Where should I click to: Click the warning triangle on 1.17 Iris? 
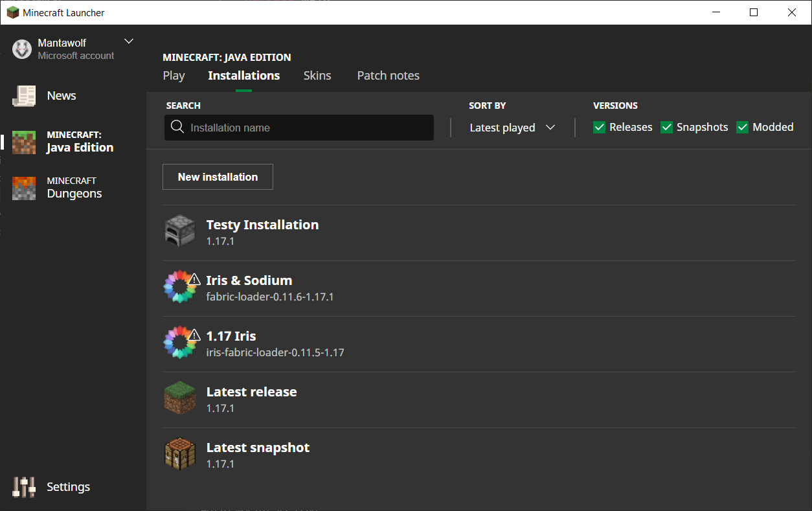point(194,335)
